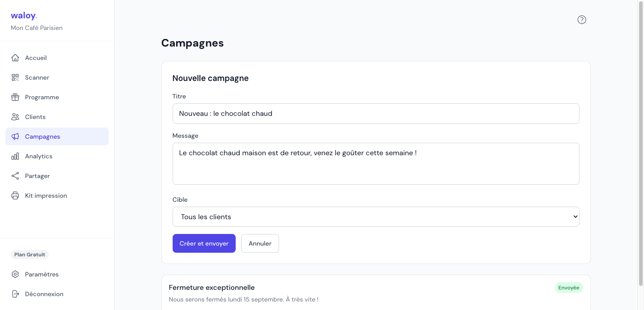The height and width of the screenshot is (310, 644).
Task: Click the Mon Café Parisien text
Action: click(x=37, y=28)
